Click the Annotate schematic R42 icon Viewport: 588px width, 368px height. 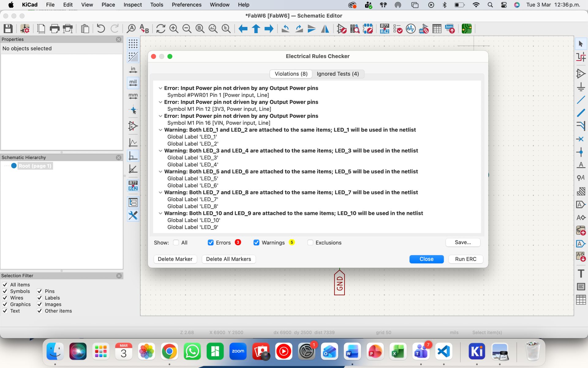384,29
